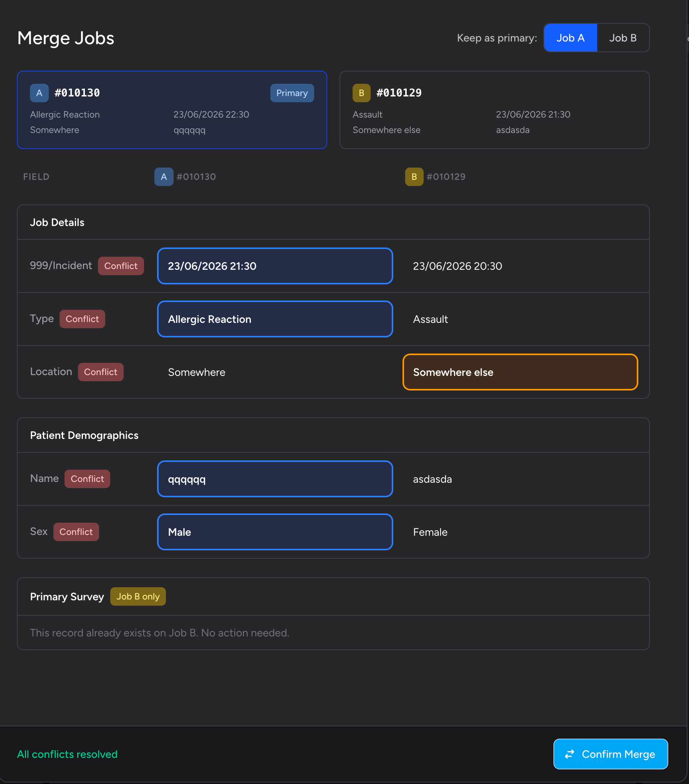Choose Job B incident time 23/06/2026 20:30
The width and height of the screenshot is (689, 784).
520,266
